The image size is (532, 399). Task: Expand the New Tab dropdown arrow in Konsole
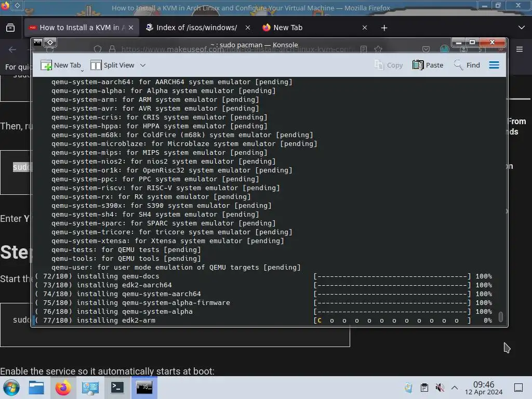82,71
